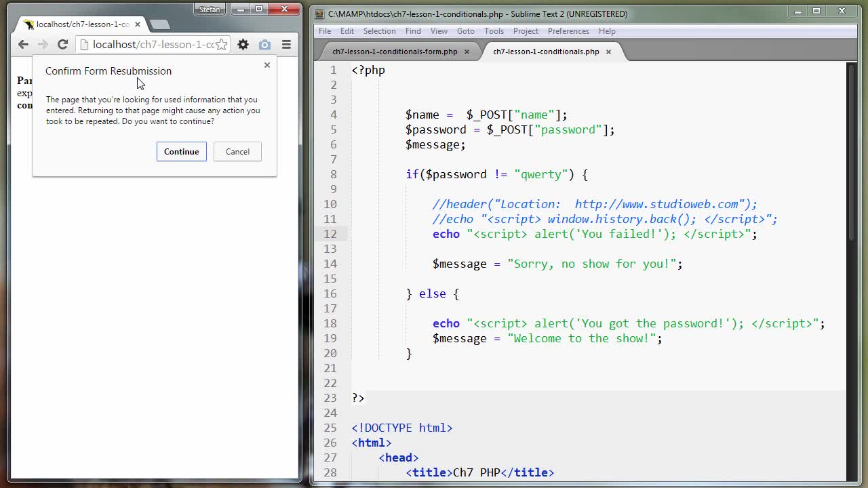The width and height of the screenshot is (868, 488).
Task: Reload the localhost page in Chrome
Action: 62,44
